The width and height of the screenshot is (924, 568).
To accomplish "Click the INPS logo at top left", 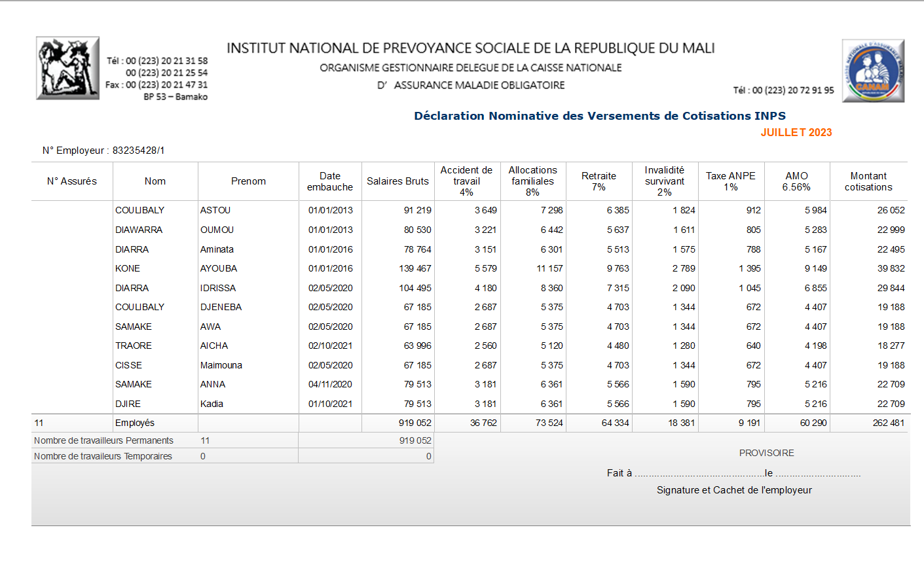I will coord(67,68).
